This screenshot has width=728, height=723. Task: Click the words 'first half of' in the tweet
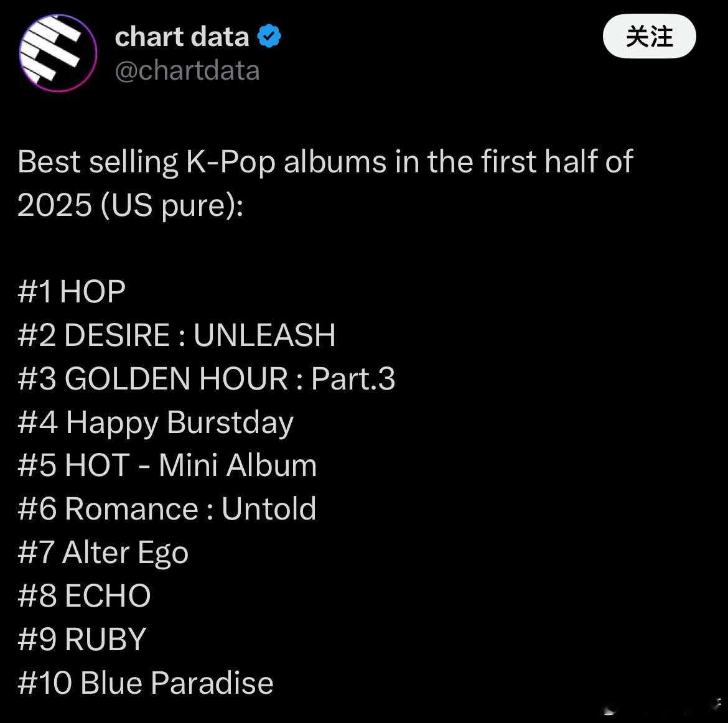[557, 162]
